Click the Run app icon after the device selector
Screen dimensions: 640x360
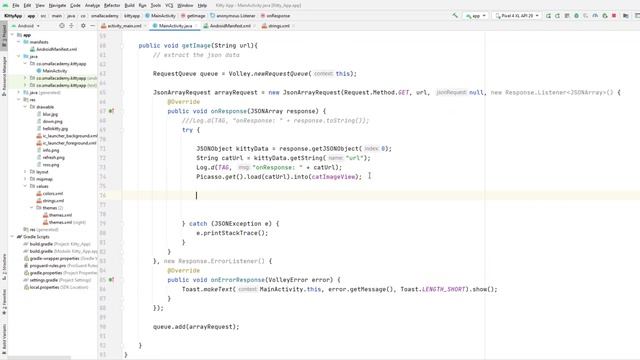click(548, 16)
